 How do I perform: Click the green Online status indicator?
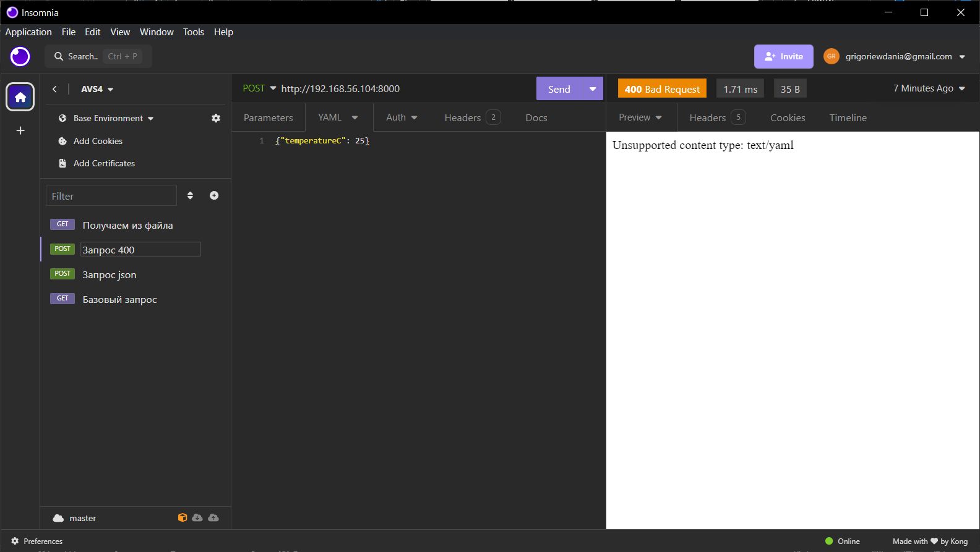(x=829, y=541)
